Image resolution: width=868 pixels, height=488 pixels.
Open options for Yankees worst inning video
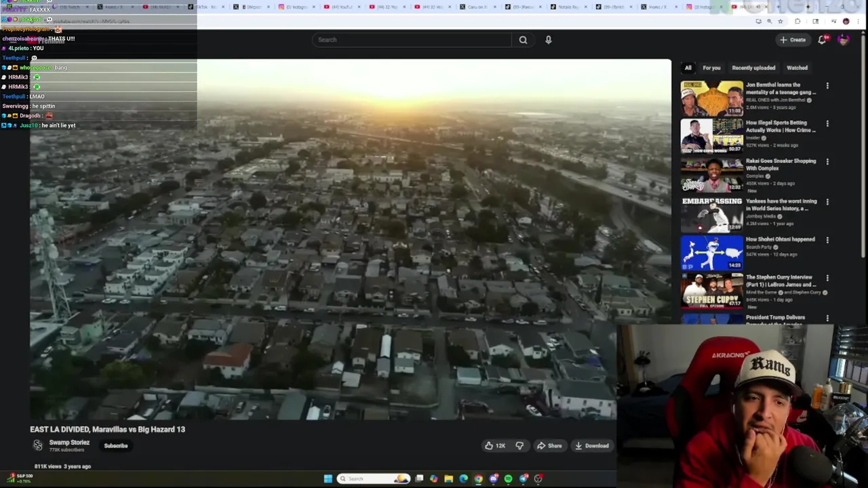827,202
